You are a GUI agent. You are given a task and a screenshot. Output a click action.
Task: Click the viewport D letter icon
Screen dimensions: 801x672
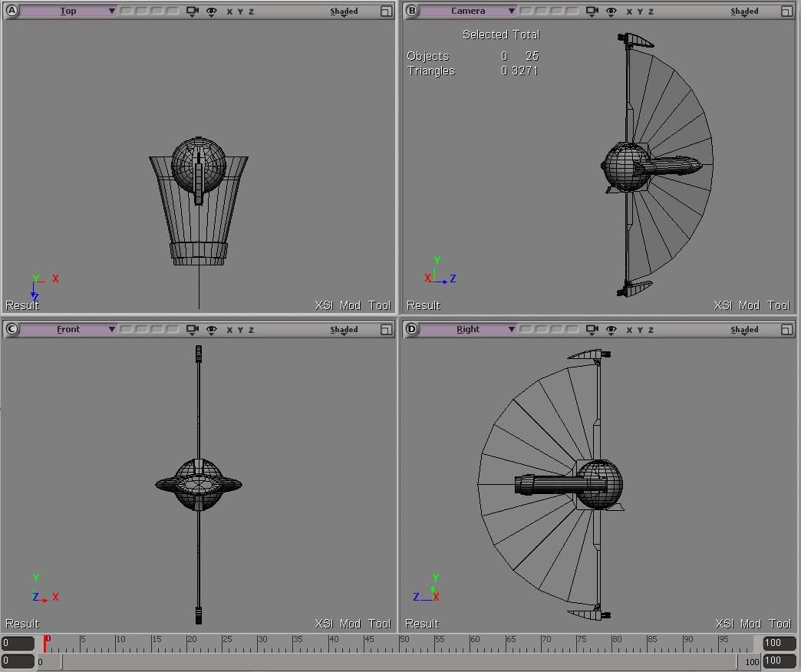click(x=412, y=329)
